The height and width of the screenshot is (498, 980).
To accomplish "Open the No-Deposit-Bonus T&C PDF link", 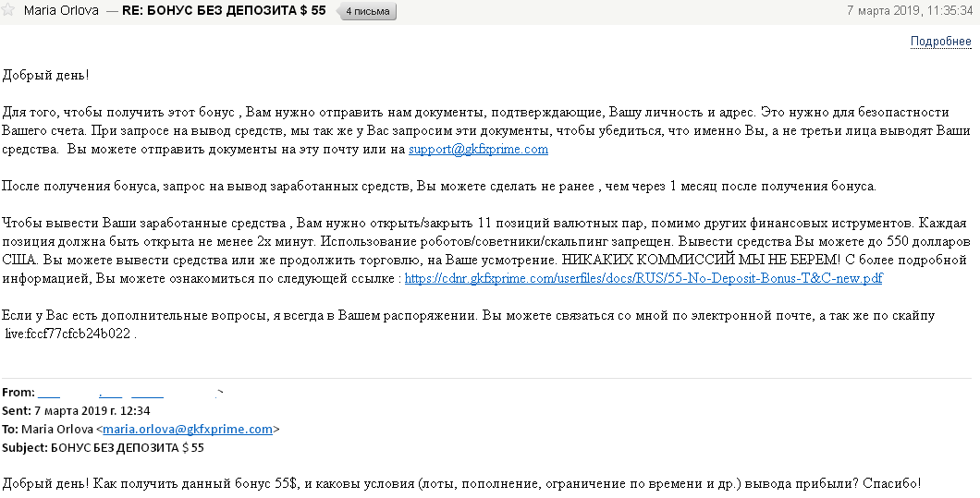I will click(643, 277).
